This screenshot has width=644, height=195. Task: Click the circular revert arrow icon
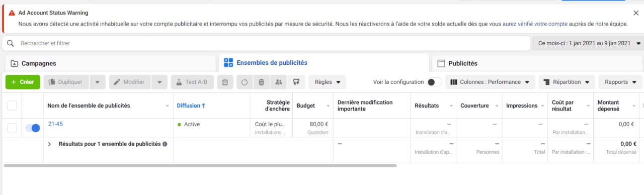[245, 82]
